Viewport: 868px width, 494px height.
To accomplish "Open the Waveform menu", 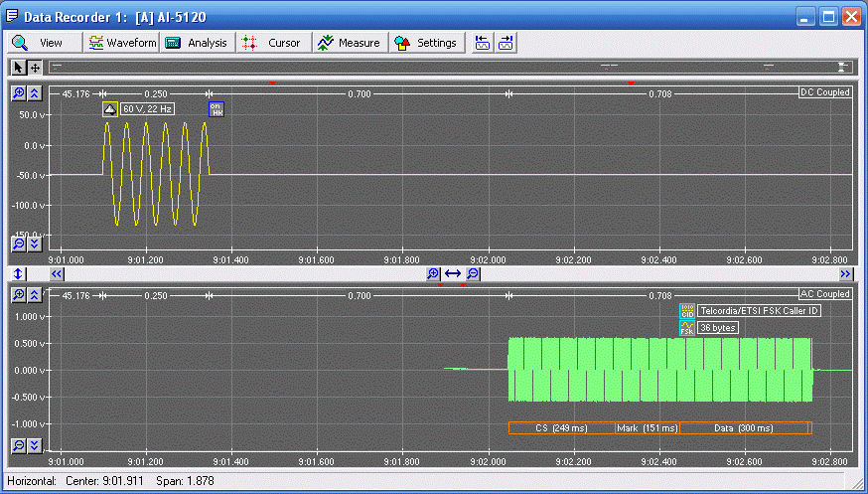I will (x=122, y=43).
